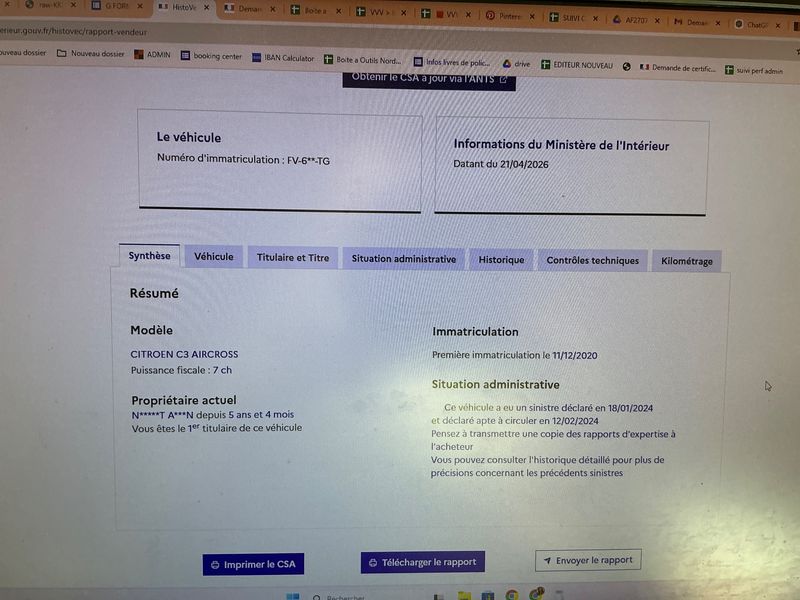Image resolution: width=800 pixels, height=600 pixels.
Task: Open the Kilométrage tab
Action: click(x=687, y=261)
